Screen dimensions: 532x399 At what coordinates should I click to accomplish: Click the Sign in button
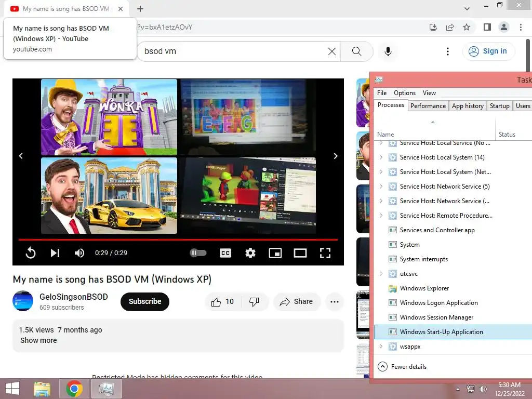point(488,51)
